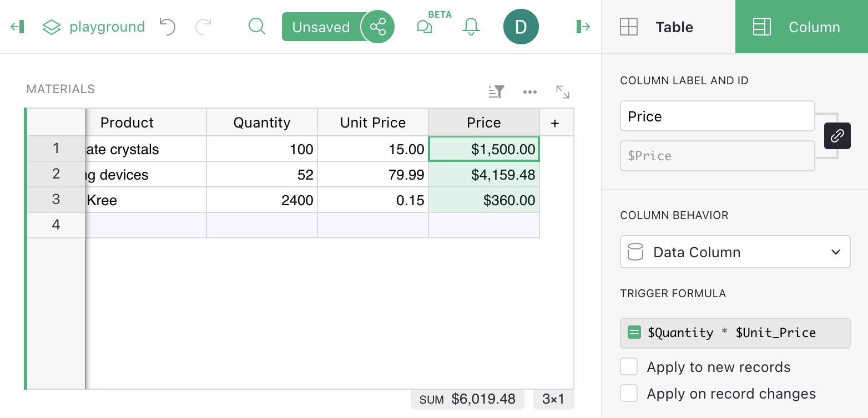Open notifications bell icon

tap(471, 27)
